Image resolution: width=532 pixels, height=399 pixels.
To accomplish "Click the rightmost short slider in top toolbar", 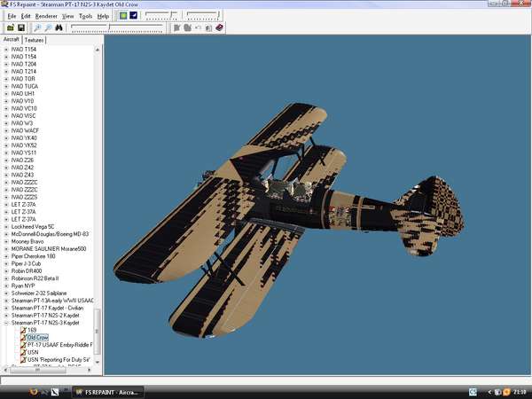I will (203, 15).
